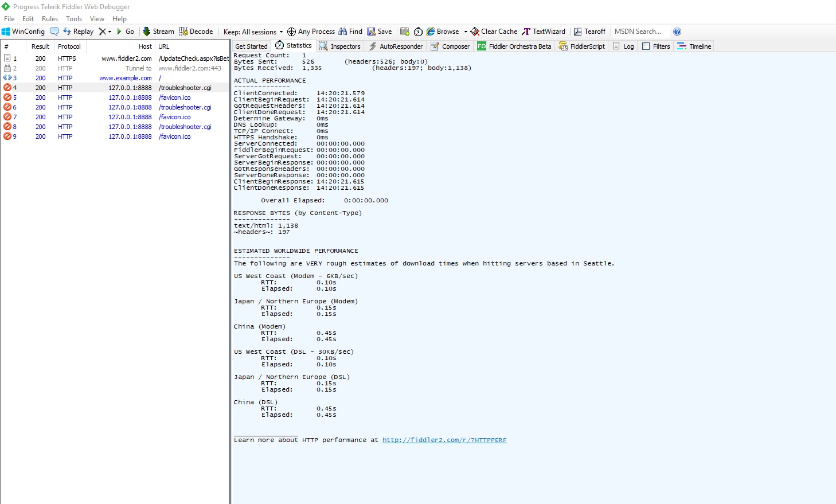Select session 5 /favicon.ico row
Image resolution: width=836 pixels, height=504 pixels.
tap(115, 97)
